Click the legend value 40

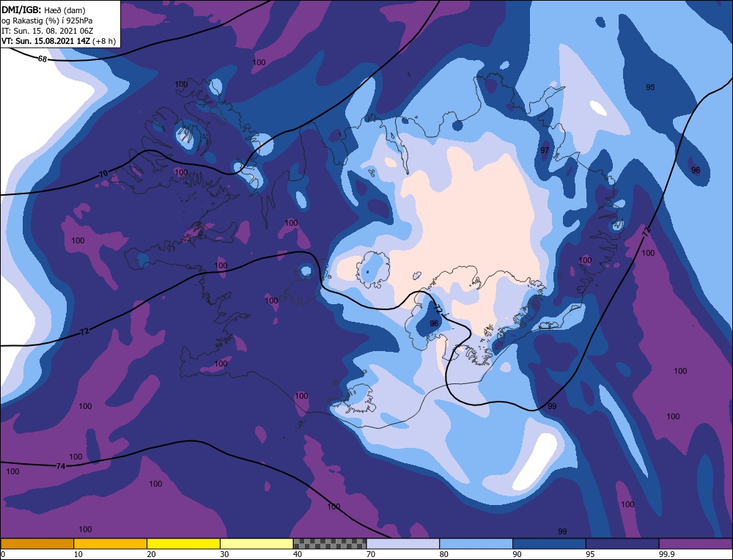click(x=298, y=554)
